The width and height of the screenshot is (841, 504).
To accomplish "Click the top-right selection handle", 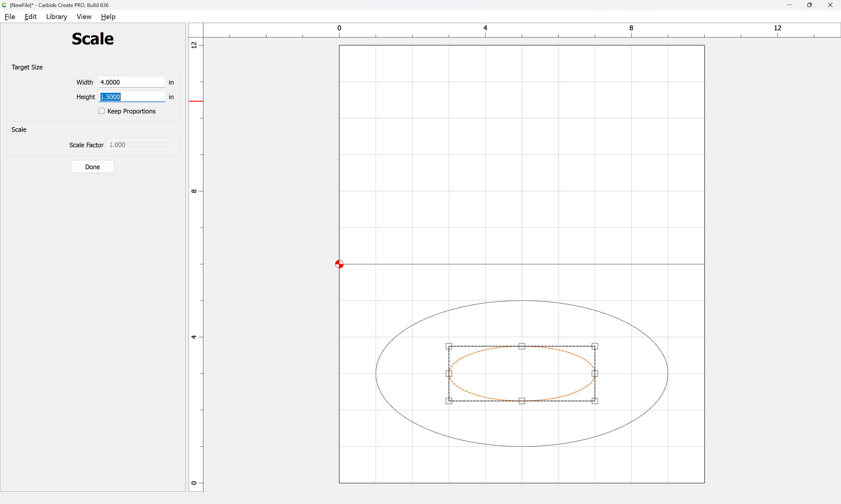I will [x=595, y=346].
